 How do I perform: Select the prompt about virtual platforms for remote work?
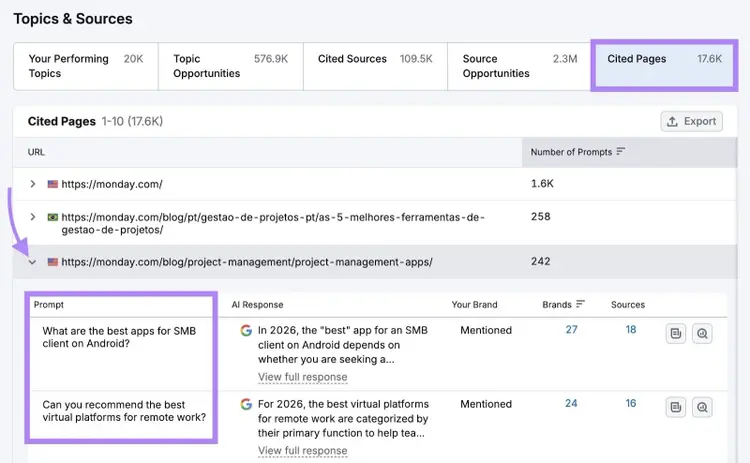click(124, 411)
